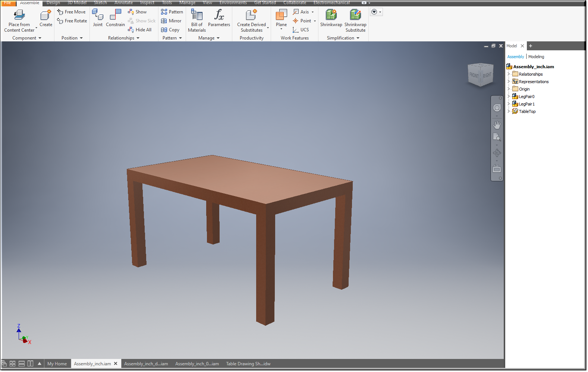This screenshot has height=372, width=588.
Task: Open the File menu
Action: click(7, 3)
